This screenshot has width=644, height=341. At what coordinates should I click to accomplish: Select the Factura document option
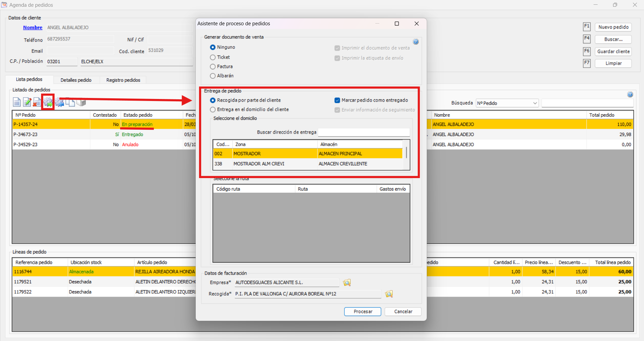213,67
